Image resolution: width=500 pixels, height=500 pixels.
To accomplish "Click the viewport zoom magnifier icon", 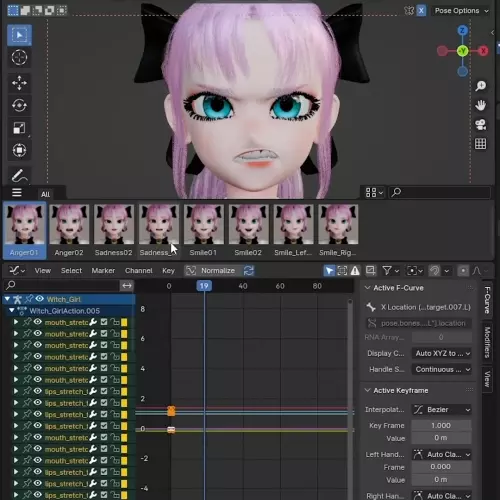I will 480,86.
